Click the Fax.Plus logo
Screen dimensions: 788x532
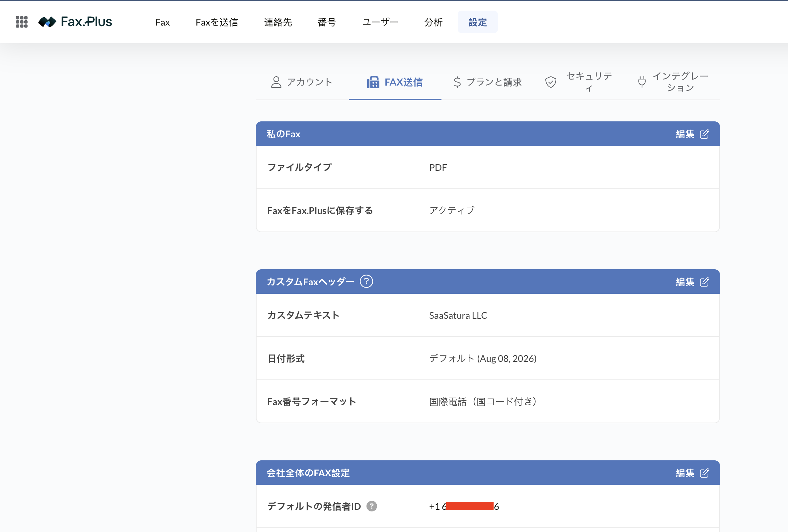coord(75,22)
